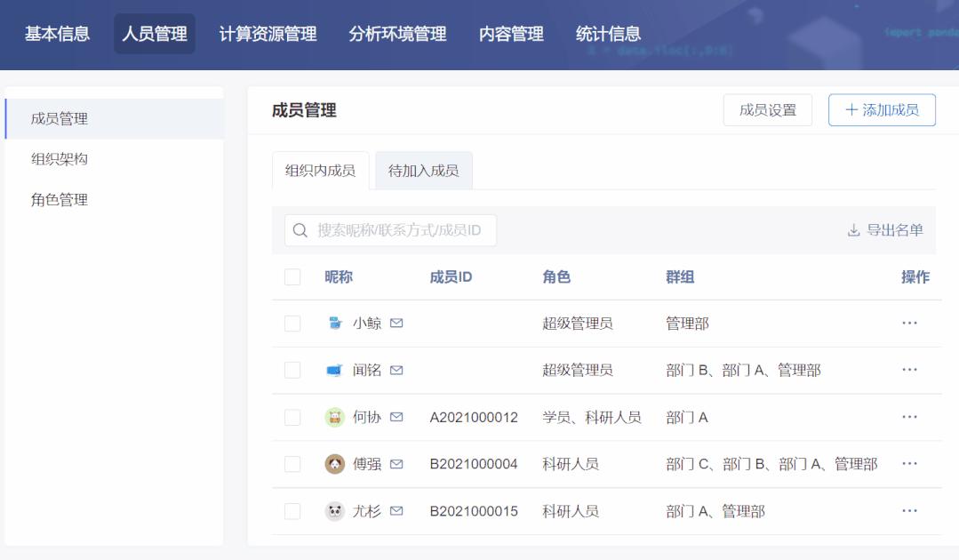Viewport: 959px width, 560px height.
Task: Open the operations menu for 傅强
Action: [x=909, y=464]
